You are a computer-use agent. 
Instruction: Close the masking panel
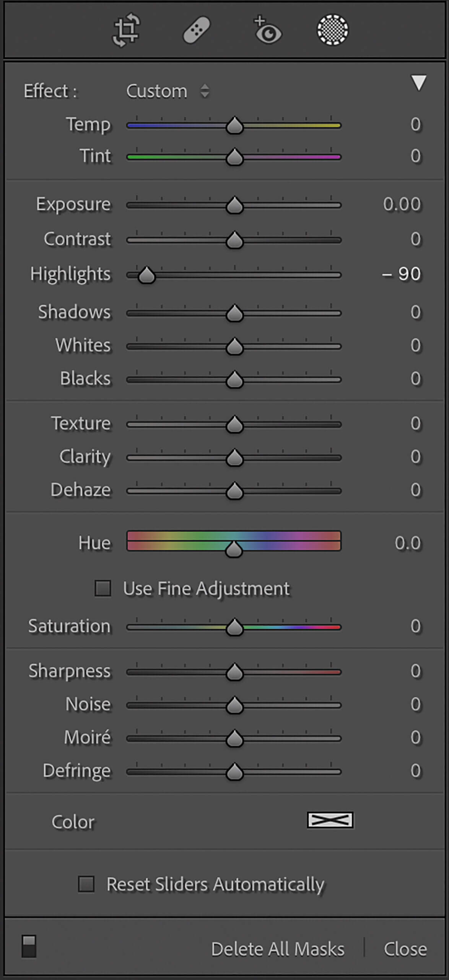[x=405, y=949]
